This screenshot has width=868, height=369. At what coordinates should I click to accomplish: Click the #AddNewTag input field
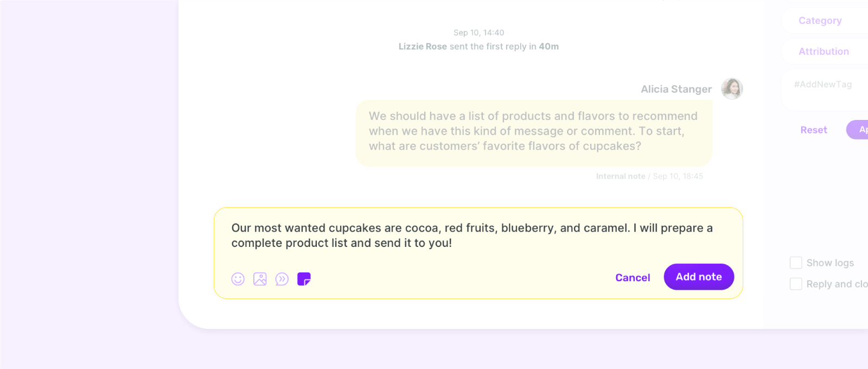tap(823, 85)
